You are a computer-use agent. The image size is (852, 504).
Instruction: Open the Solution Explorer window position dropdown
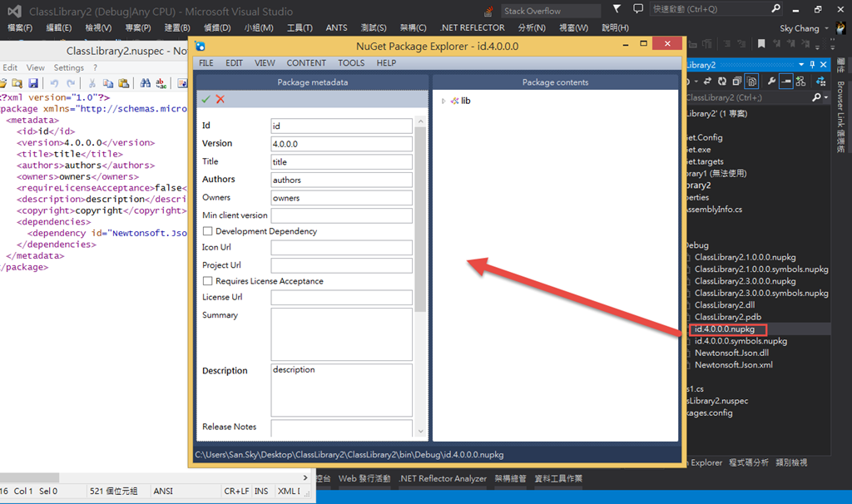point(801,65)
